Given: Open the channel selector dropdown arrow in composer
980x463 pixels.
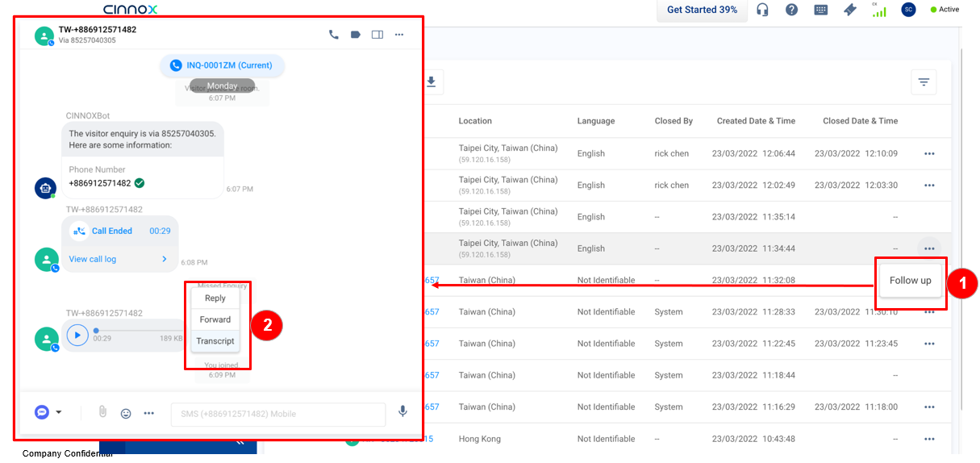Looking at the screenshot, I should (x=59, y=413).
